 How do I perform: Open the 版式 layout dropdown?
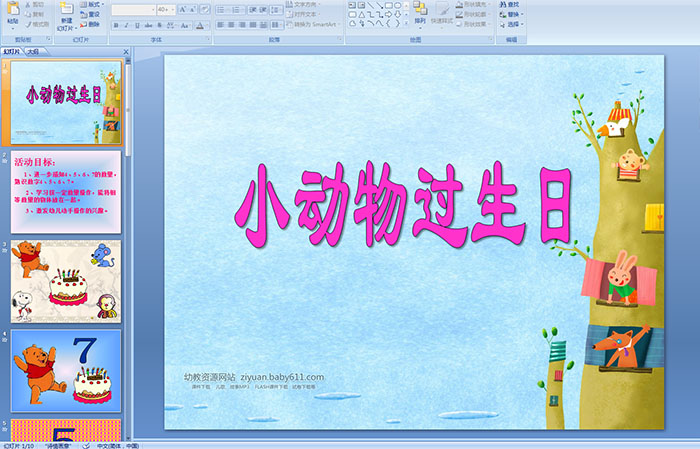[92, 4]
